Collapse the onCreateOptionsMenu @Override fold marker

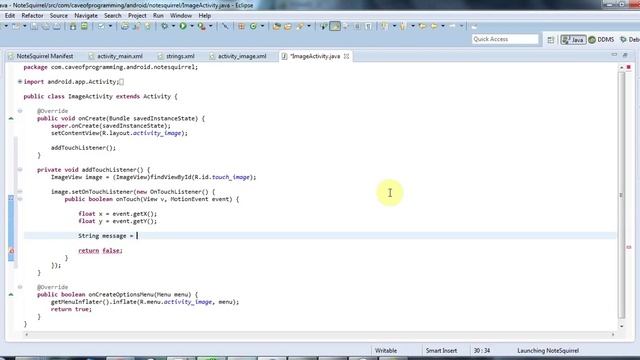pyautogui.click(x=20, y=287)
